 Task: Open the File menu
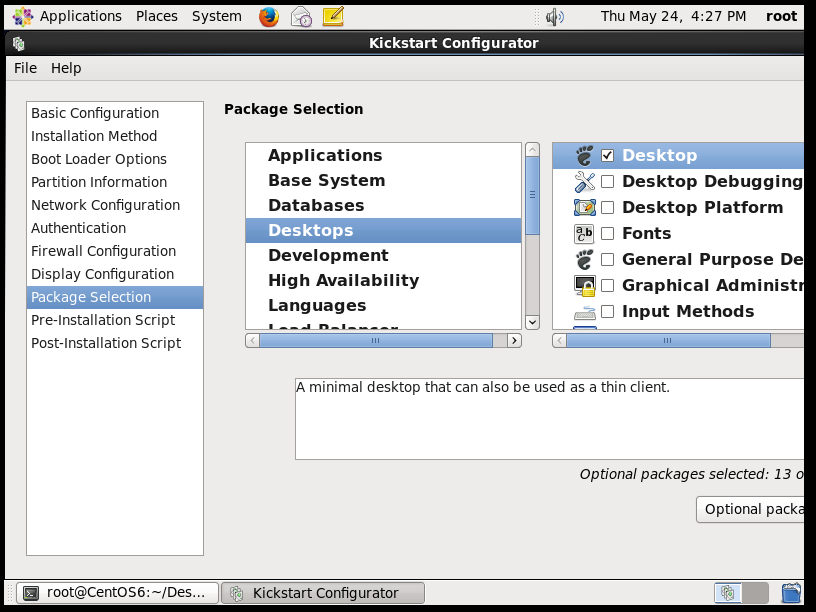coord(25,68)
